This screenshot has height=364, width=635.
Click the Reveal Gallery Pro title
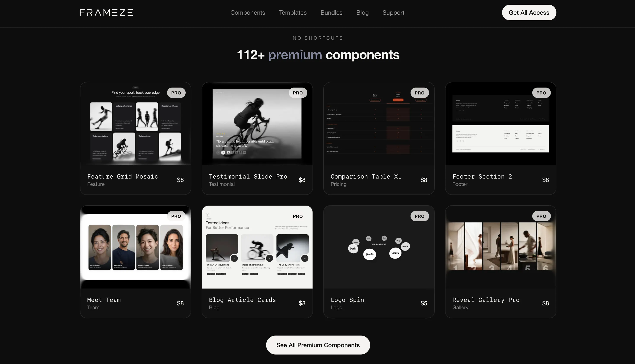[x=486, y=300]
